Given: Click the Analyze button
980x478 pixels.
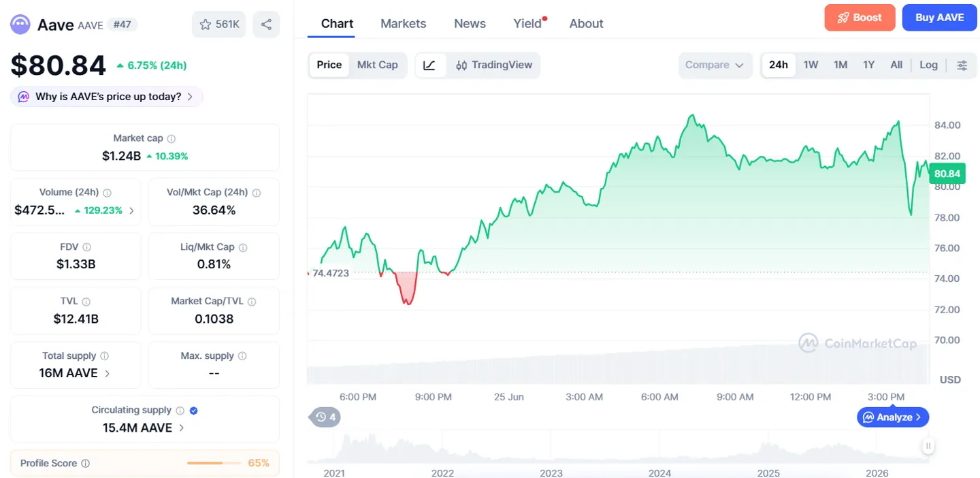Looking at the screenshot, I should pos(893,417).
